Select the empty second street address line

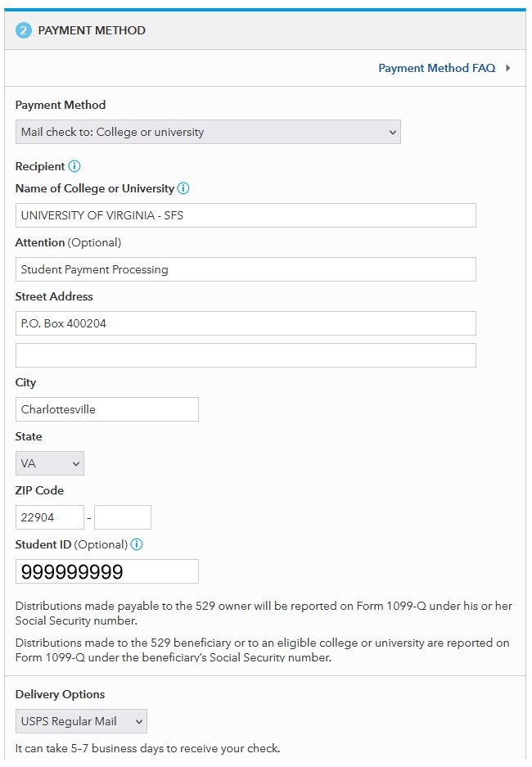pos(246,355)
